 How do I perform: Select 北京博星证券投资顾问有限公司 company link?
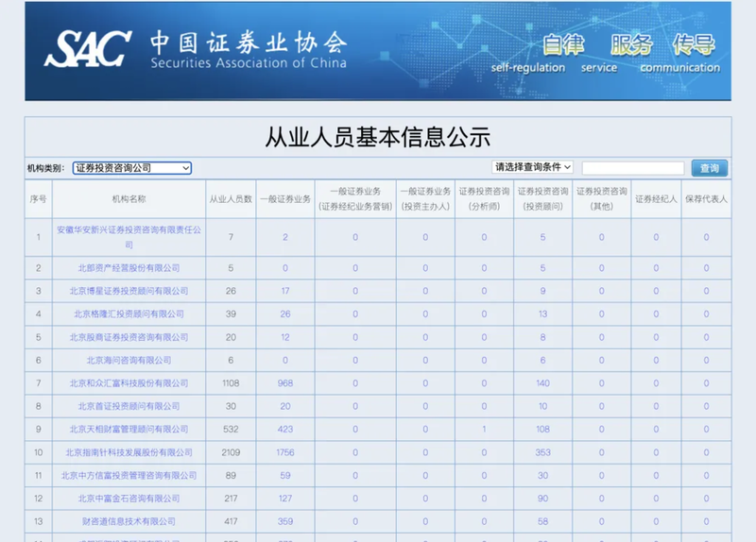point(129,291)
